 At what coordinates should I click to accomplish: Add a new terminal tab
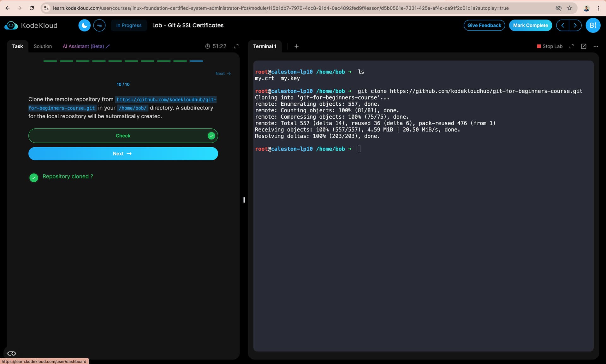[296, 46]
